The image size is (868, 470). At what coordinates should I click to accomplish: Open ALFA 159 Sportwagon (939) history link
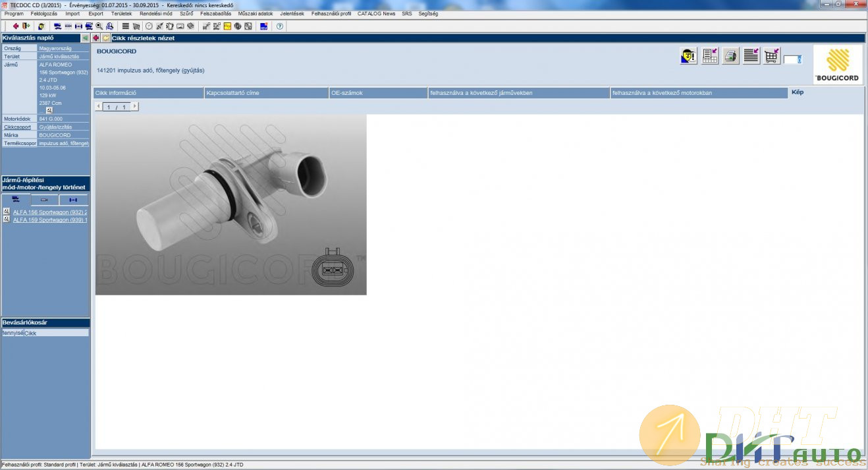pos(50,220)
